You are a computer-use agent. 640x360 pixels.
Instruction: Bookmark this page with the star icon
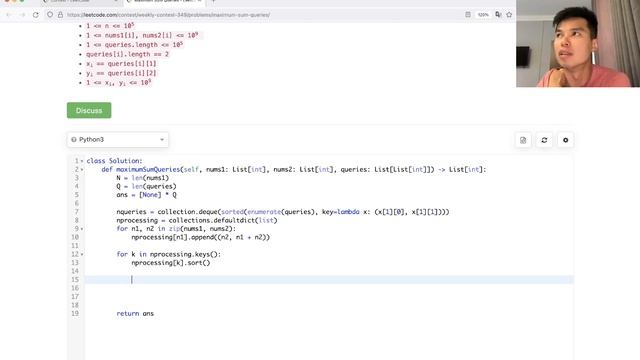coord(509,15)
